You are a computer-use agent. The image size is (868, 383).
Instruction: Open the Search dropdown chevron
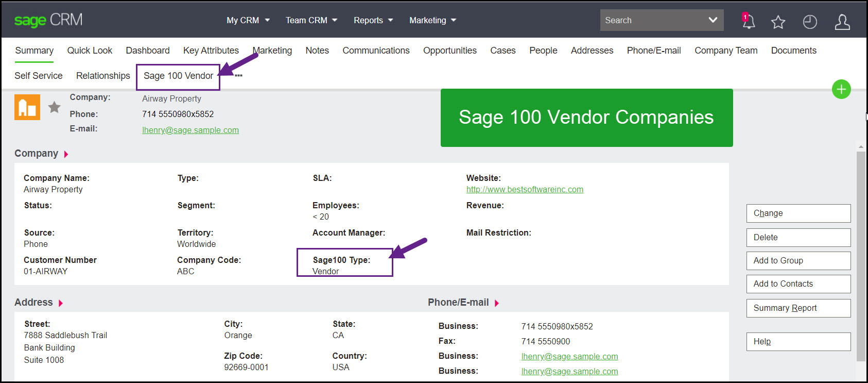[x=713, y=20]
